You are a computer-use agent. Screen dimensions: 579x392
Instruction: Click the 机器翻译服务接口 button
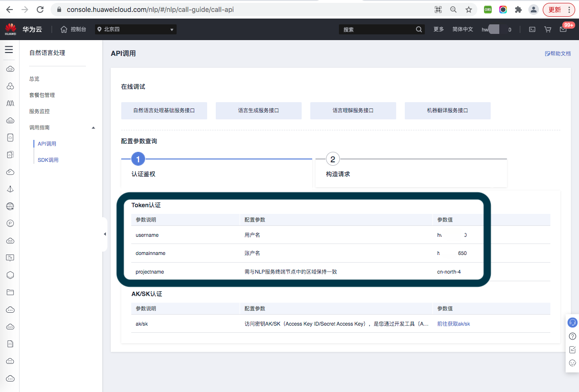[447, 110]
